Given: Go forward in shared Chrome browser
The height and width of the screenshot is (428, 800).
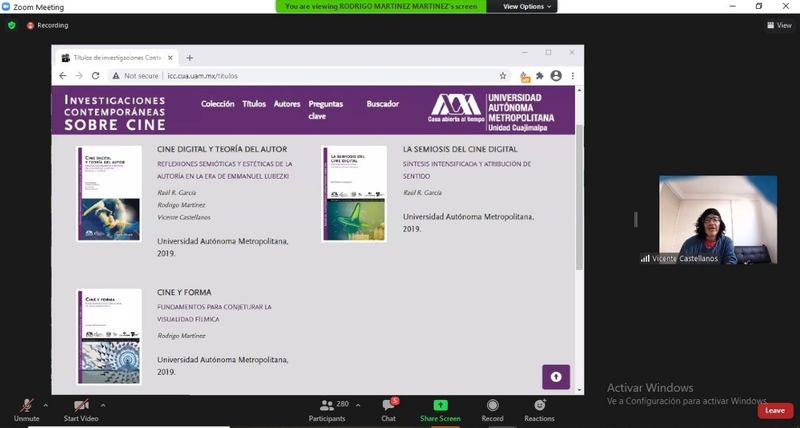Looking at the screenshot, I should pyautogui.click(x=79, y=75).
